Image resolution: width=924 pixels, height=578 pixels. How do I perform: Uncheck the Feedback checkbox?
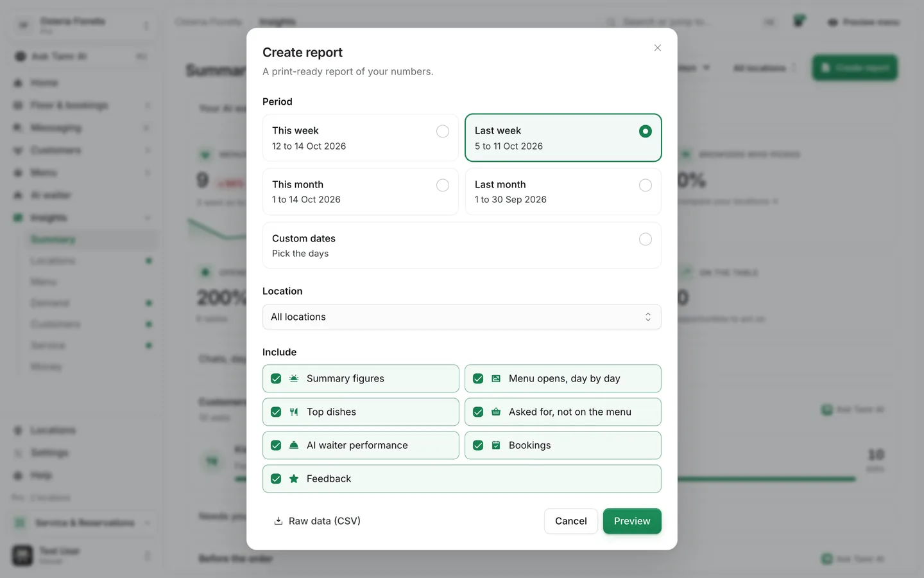276,478
